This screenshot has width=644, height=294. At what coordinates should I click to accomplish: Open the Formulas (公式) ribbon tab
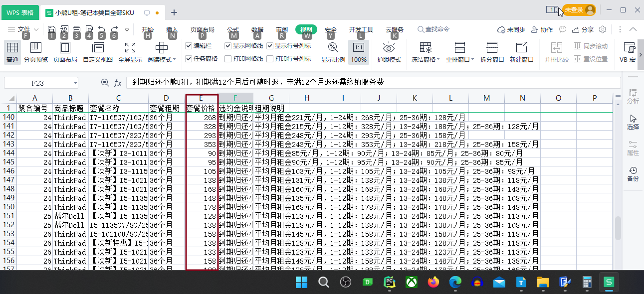pyautogui.click(x=233, y=29)
